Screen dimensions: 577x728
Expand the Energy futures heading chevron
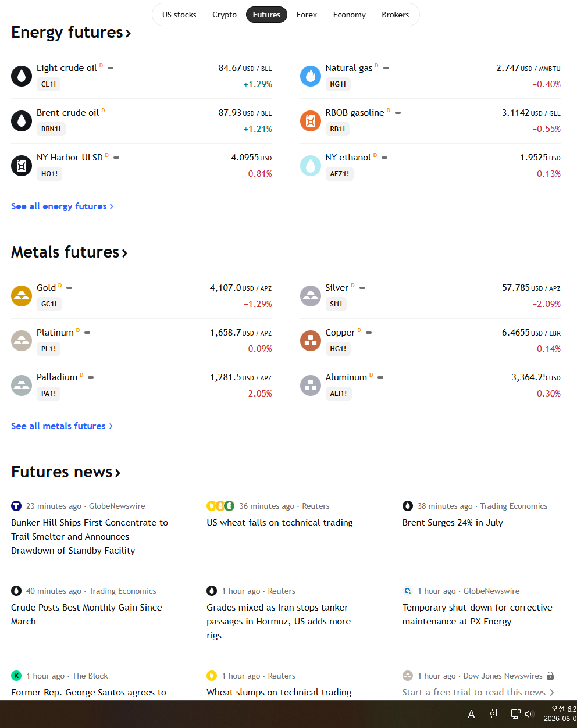(x=128, y=34)
